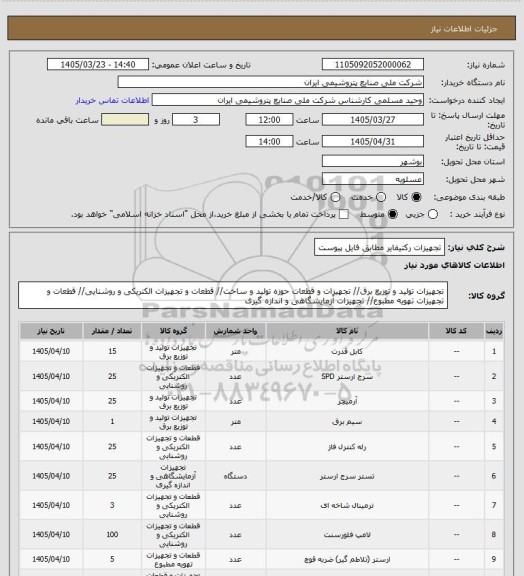Click unit متر in کابل قدرت row
The width and height of the screenshot is (524, 576).
click(x=235, y=352)
